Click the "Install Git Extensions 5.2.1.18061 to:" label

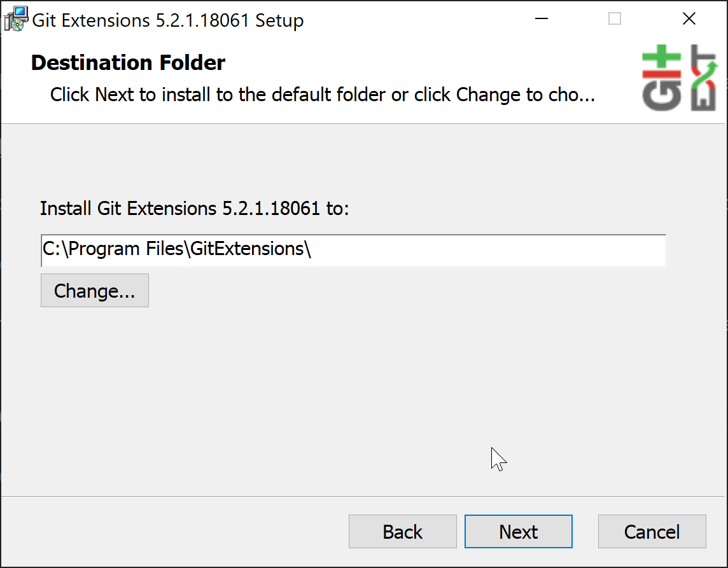tap(194, 208)
